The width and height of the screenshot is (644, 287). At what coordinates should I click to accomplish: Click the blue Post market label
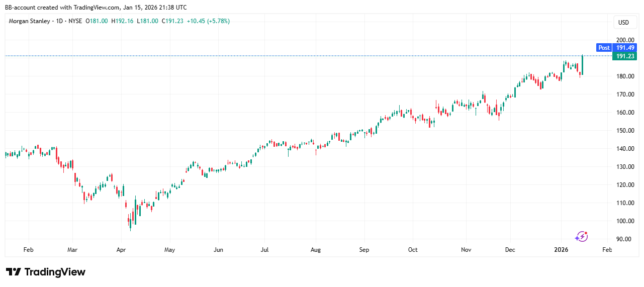point(604,48)
